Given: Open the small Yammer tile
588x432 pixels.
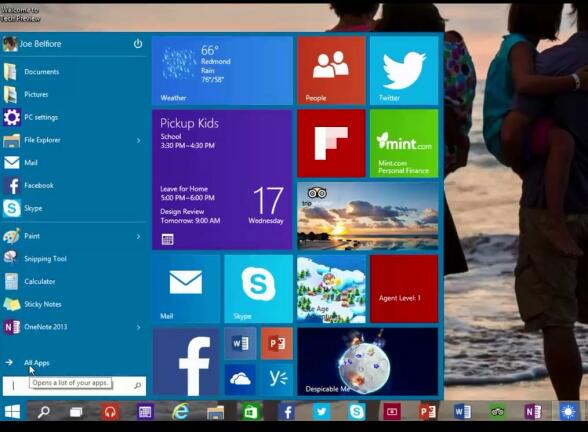Looking at the screenshot, I should (x=277, y=380).
